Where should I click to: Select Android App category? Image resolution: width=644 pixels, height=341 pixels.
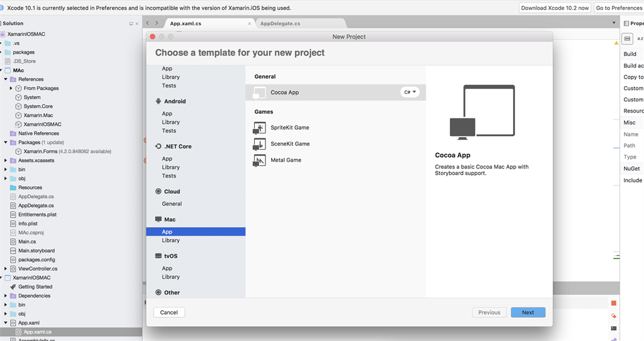[x=167, y=114]
